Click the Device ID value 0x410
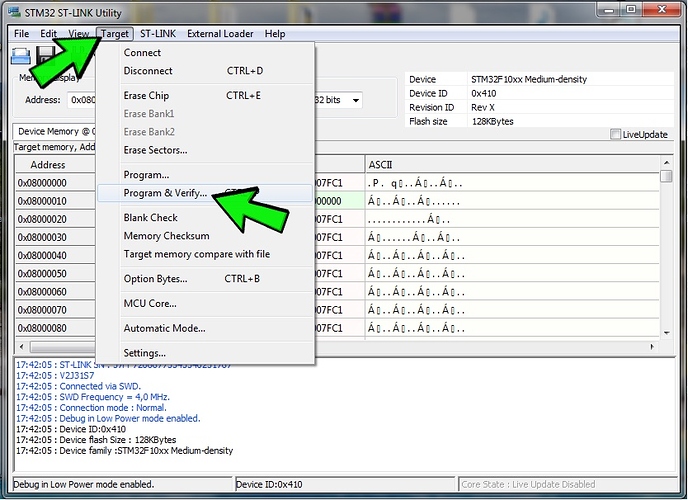The image size is (688, 500). pos(484,93)
